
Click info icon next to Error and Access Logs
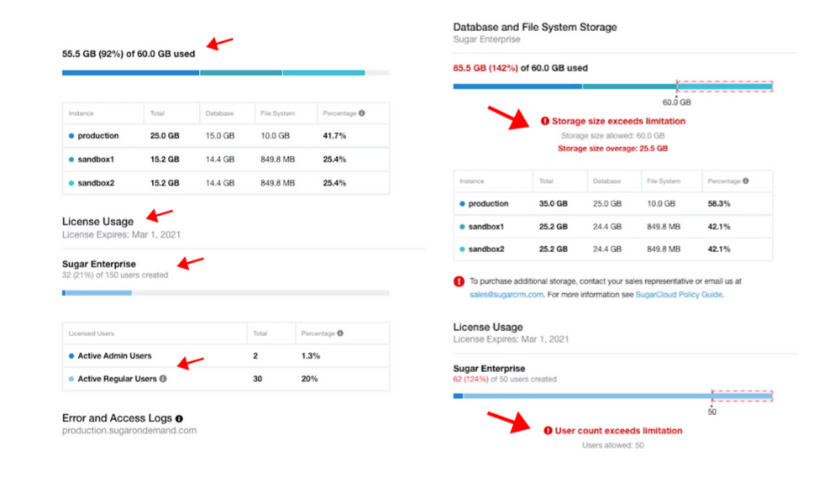179,419
